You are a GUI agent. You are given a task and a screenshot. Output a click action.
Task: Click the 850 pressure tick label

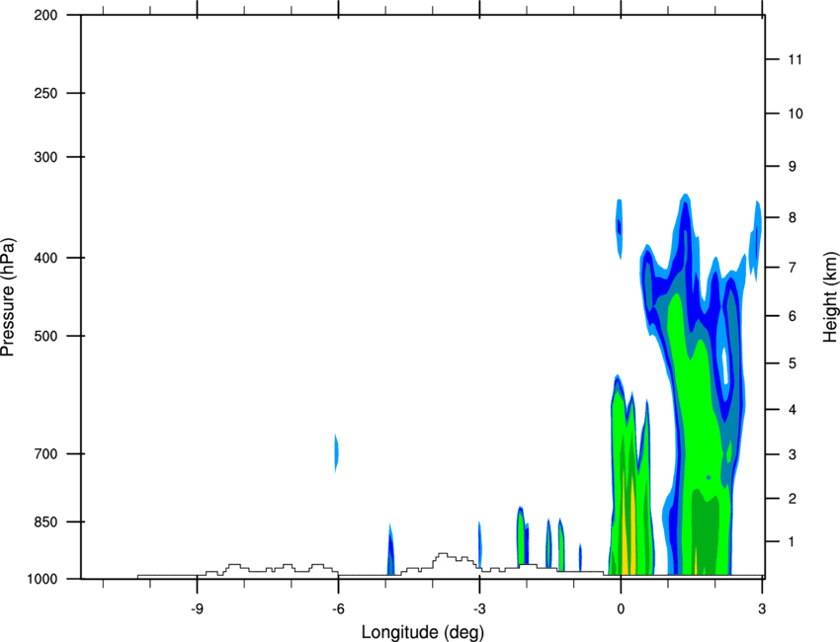(x=46, y=522)
